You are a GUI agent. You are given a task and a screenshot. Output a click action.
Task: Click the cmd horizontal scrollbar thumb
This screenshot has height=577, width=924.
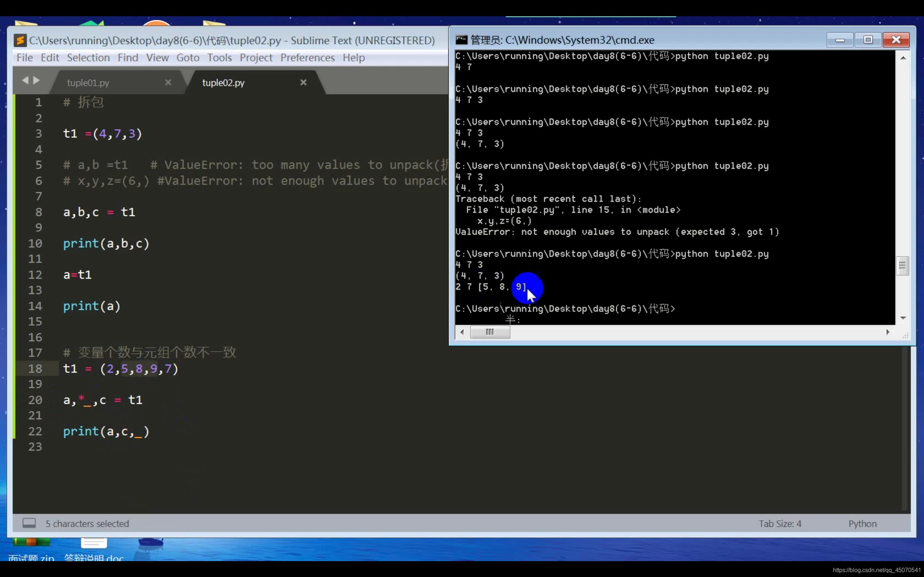click(490, 332)
